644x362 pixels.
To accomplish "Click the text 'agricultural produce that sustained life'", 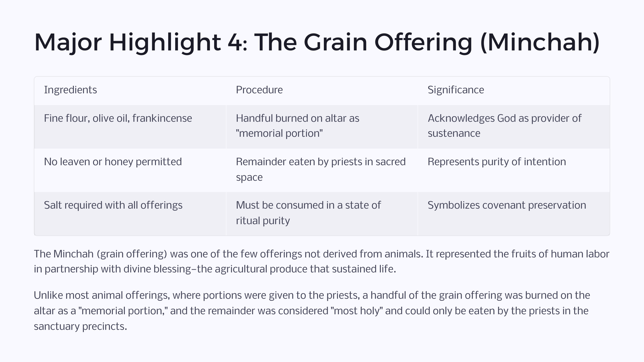I will 305,269.
